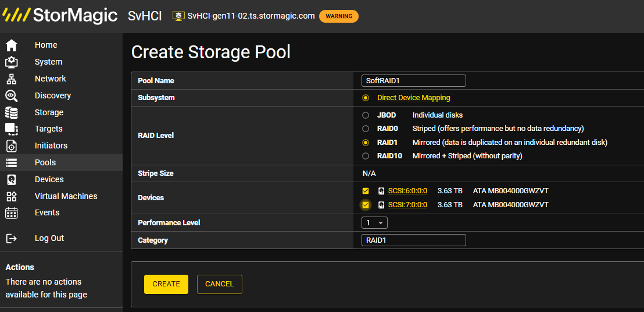Click the Pools stacked bars icon
Viewport: 644px width, 312px height.
point(11,162)
